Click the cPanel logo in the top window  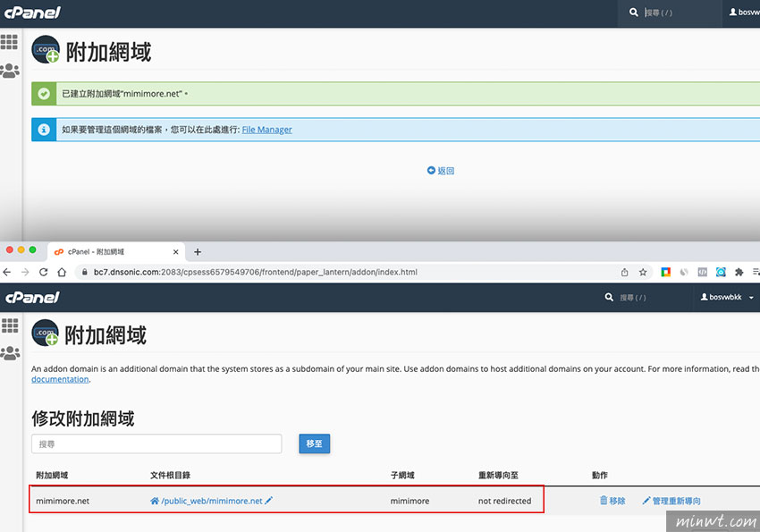(x=32, y=13)
